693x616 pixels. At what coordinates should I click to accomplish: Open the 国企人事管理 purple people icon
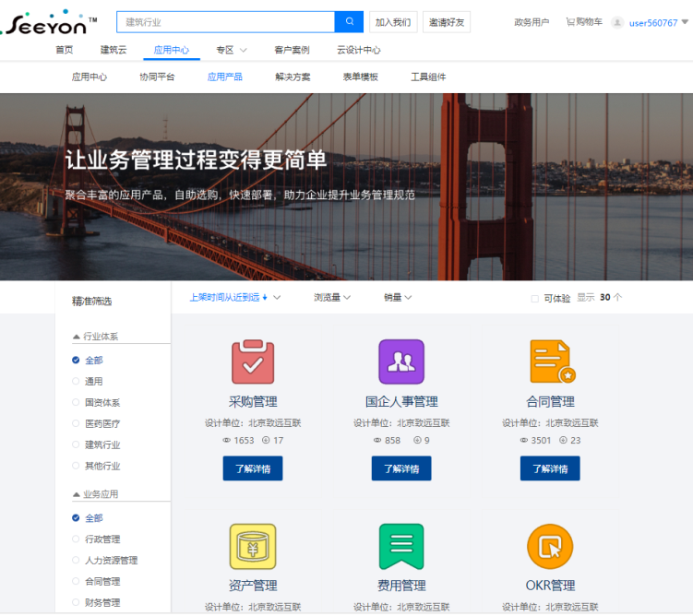[x=401, y=361]
